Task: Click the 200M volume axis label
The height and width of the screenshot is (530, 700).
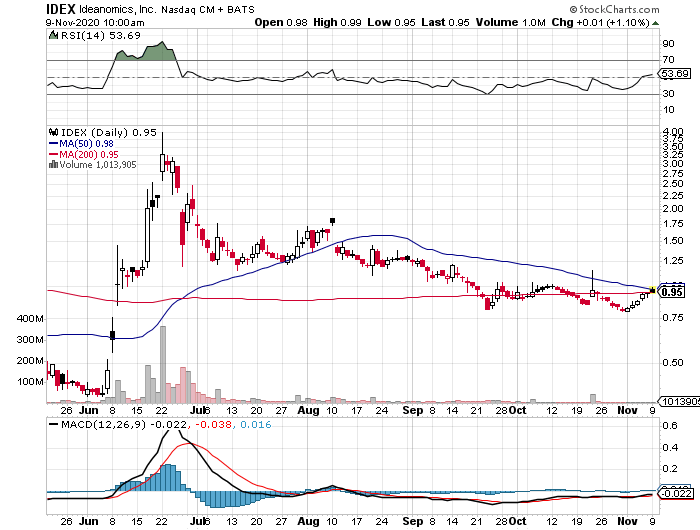Action: click(x=30, y=361)
